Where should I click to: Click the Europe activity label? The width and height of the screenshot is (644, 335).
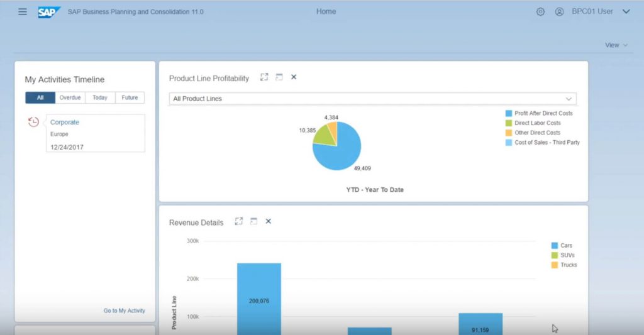[x=59, y=135]
